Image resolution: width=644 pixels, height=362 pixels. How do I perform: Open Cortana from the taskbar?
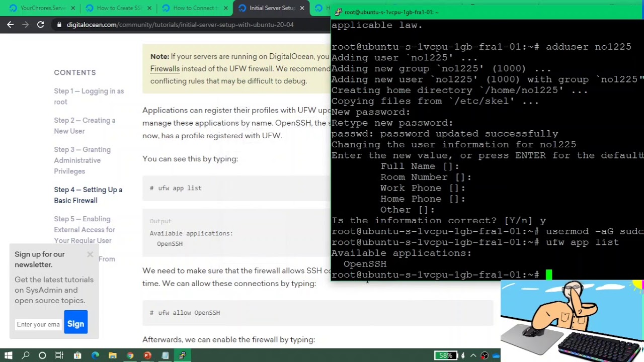(x=42, y=355)
